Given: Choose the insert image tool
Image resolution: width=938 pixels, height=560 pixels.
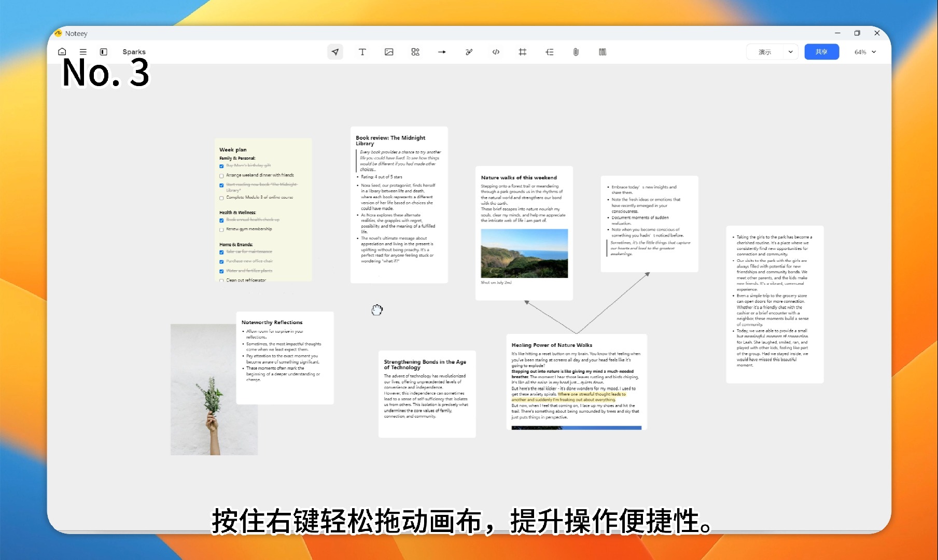Looking at the screenshot, I should (389, 52).
